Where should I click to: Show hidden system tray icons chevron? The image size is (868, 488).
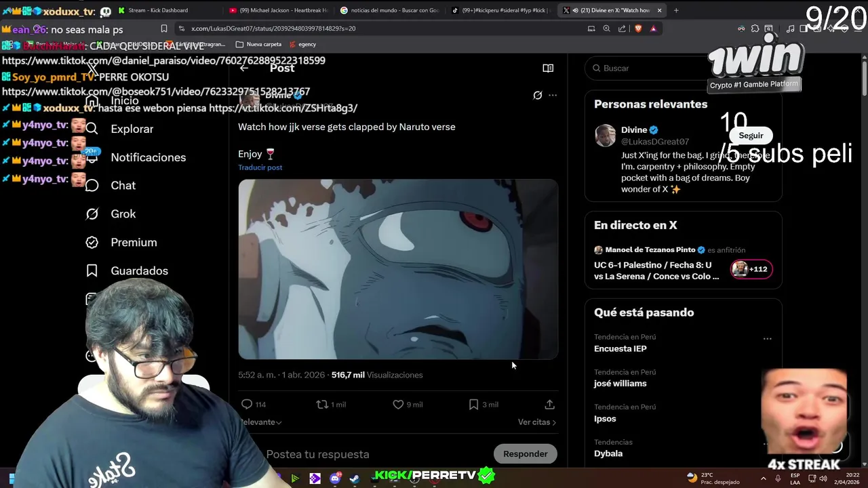click(764, 479)
